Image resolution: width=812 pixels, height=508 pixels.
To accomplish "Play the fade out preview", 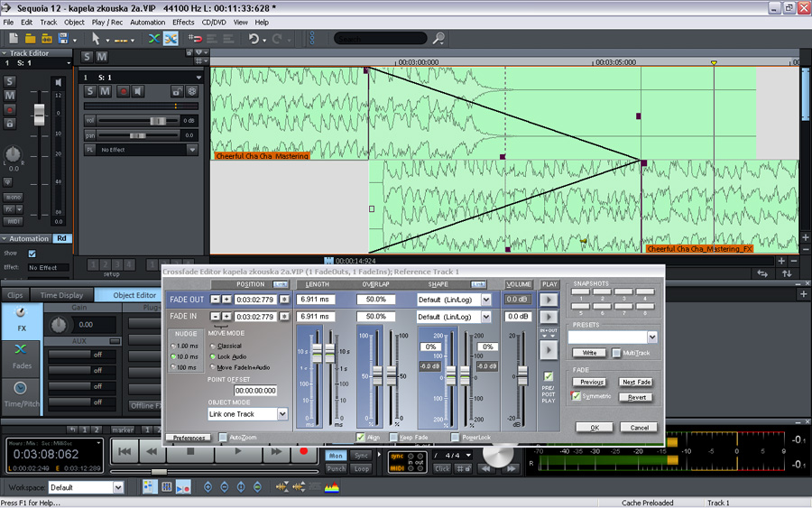I will pyautogui.click(x=549, y=300).
